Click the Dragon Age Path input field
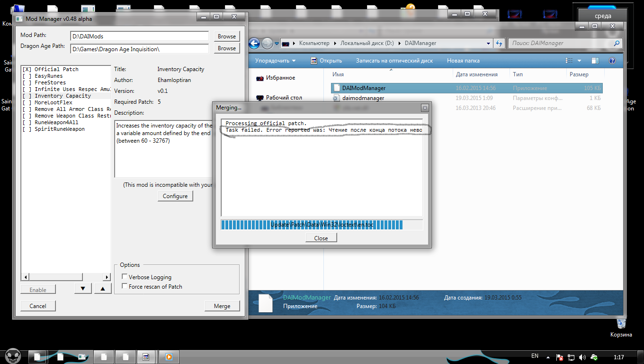This screenshot has width=644, height=364. coord(139,49)
